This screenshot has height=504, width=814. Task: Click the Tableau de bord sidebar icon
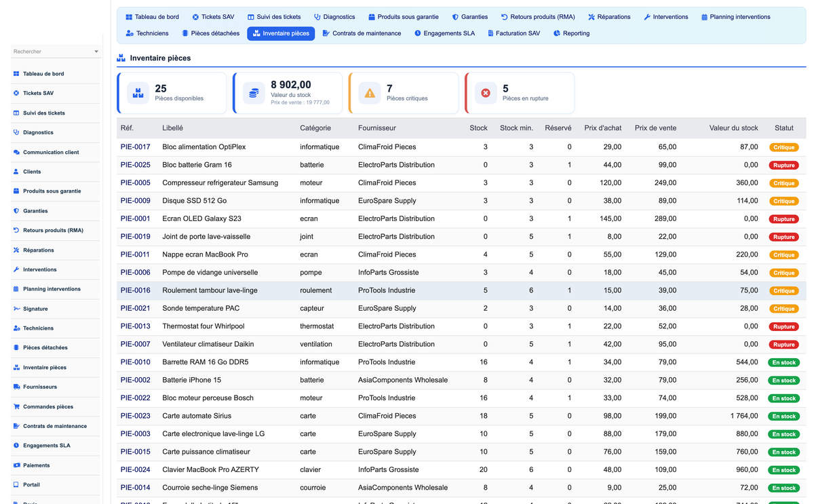pyautogui.click(x=16, y=74)
